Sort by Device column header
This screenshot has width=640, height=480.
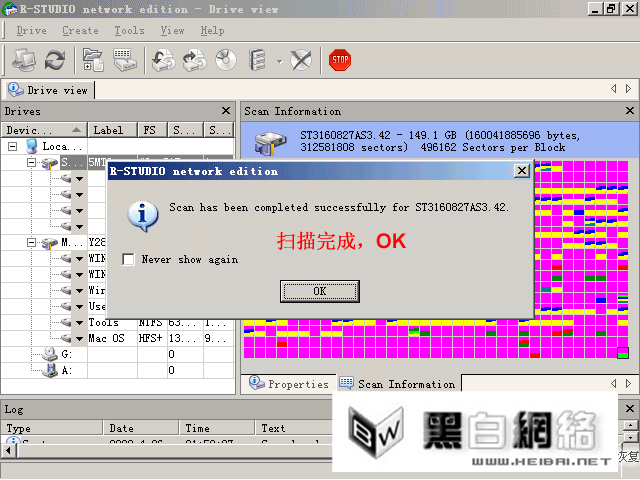point(44,130)
